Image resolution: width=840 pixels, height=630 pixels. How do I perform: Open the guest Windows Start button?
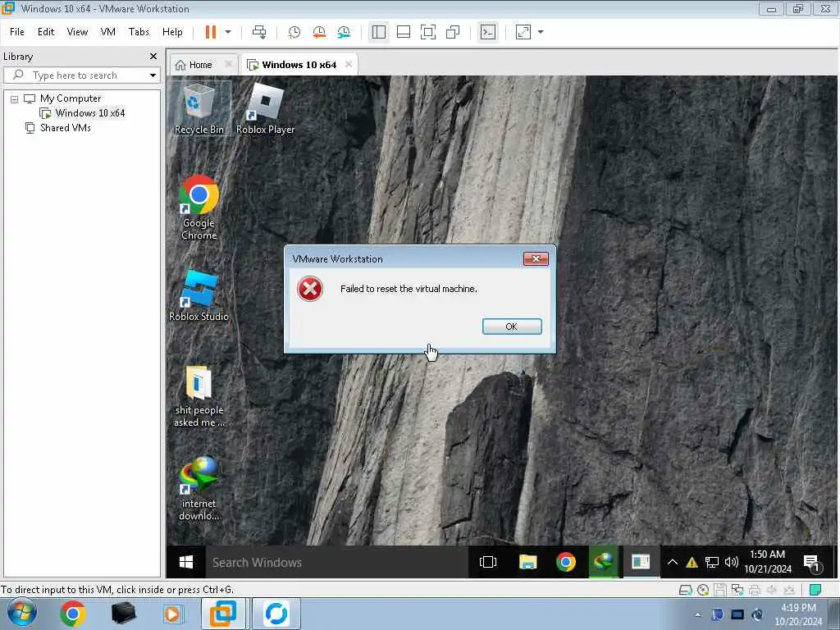click(x=186, y=562)
